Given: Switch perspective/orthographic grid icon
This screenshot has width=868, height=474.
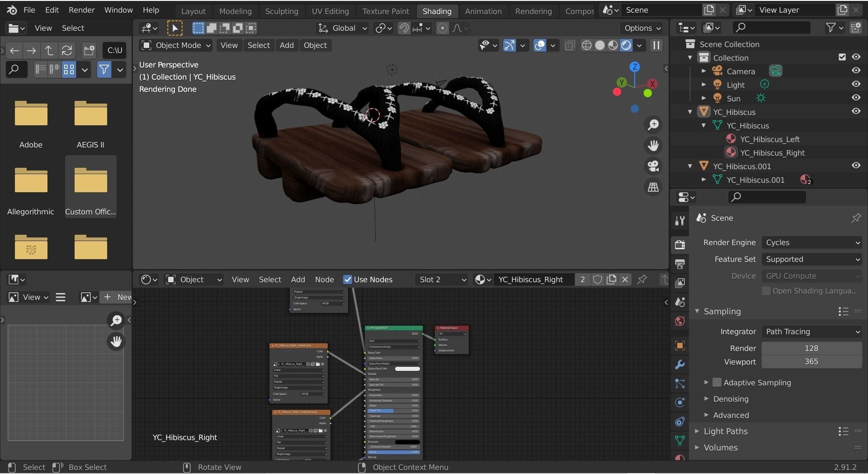Looking at the screenshot, I should tap(653, 187).
